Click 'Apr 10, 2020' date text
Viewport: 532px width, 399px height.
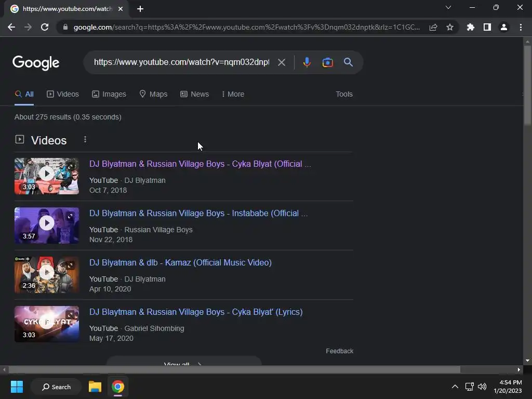[110, 289]
